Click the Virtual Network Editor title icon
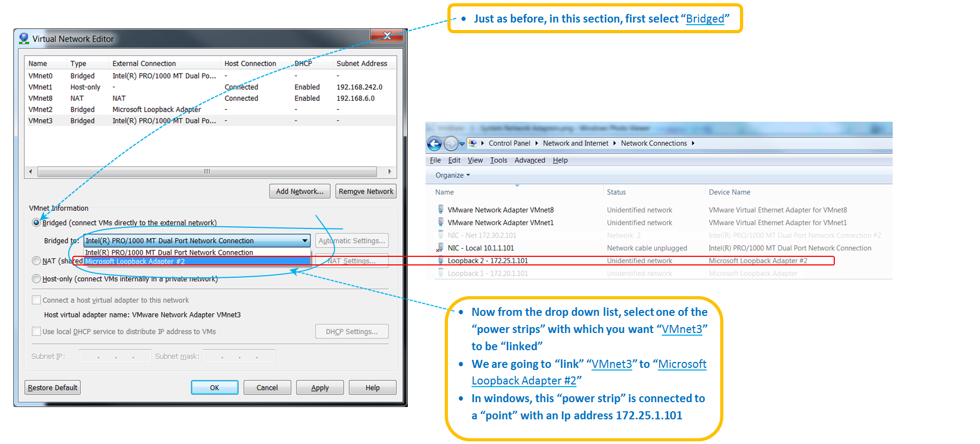The image size is (980, 444). [x=24, y=39]
